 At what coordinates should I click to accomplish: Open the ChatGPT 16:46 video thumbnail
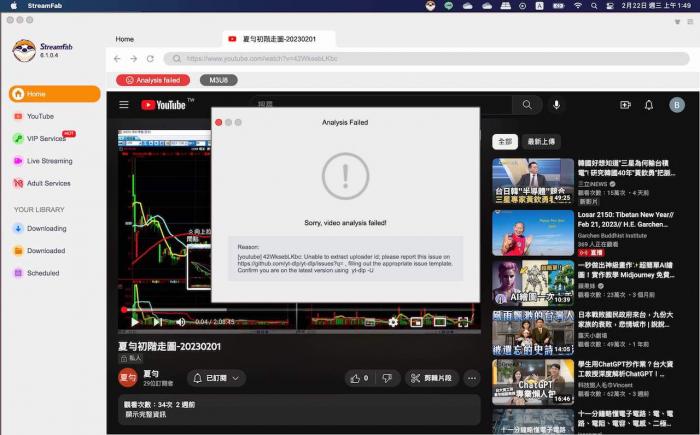[x=533, y=382]
